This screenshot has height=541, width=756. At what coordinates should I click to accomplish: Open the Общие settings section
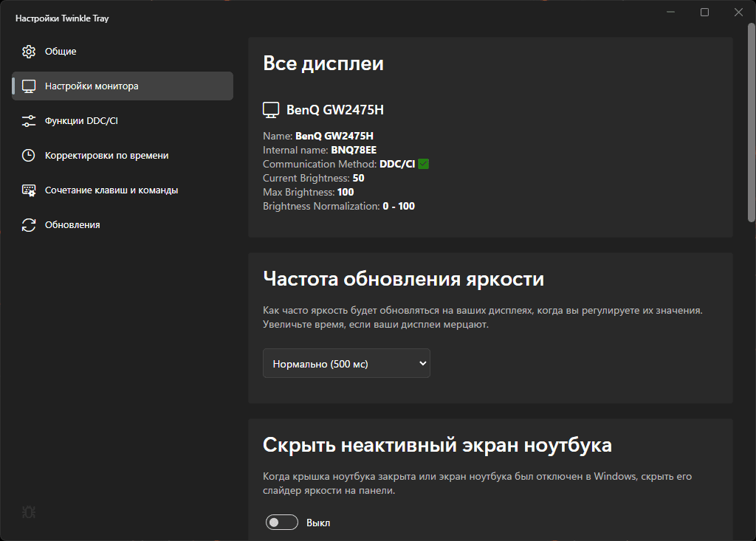123,52
